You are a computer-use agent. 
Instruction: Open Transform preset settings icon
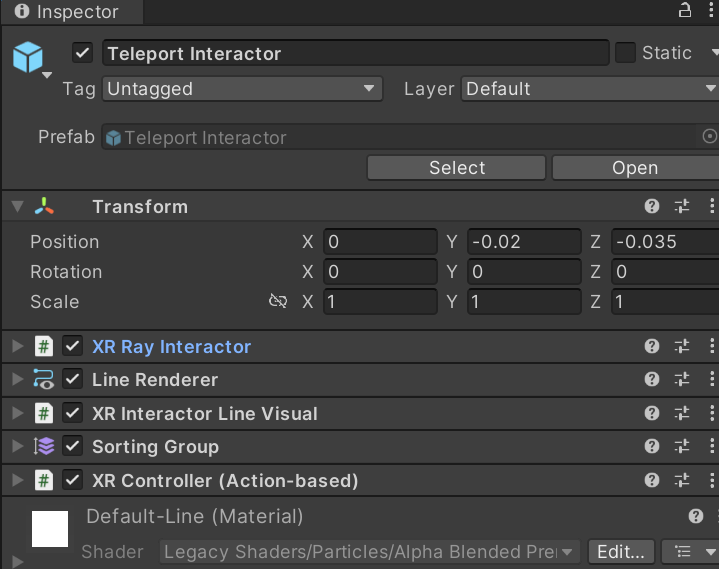682,206
